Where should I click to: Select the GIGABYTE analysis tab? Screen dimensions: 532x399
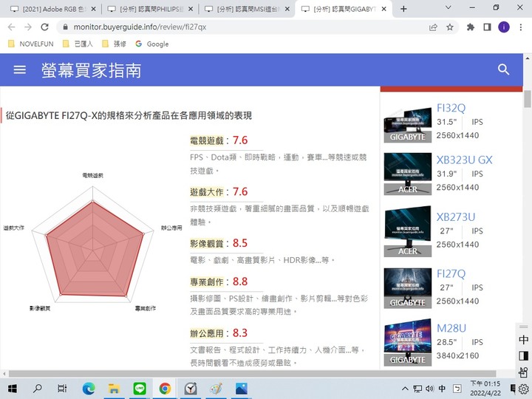tap(344, 9)
